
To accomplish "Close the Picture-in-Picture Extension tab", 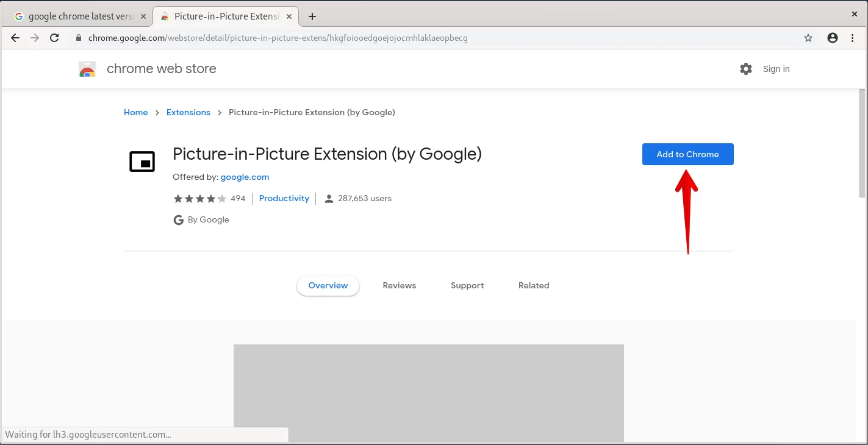I will pos(289,16).
